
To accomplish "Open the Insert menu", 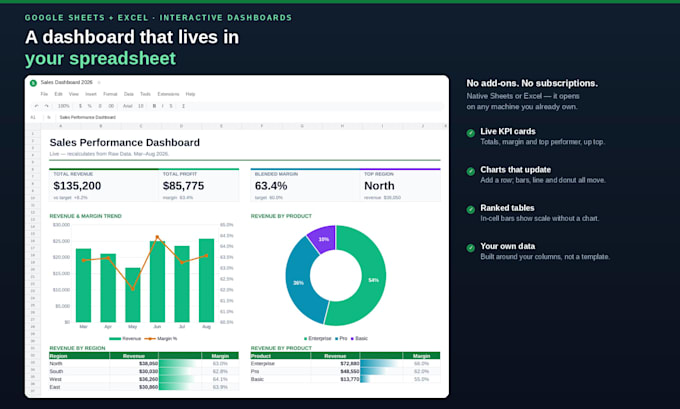I will click(91, 94).
